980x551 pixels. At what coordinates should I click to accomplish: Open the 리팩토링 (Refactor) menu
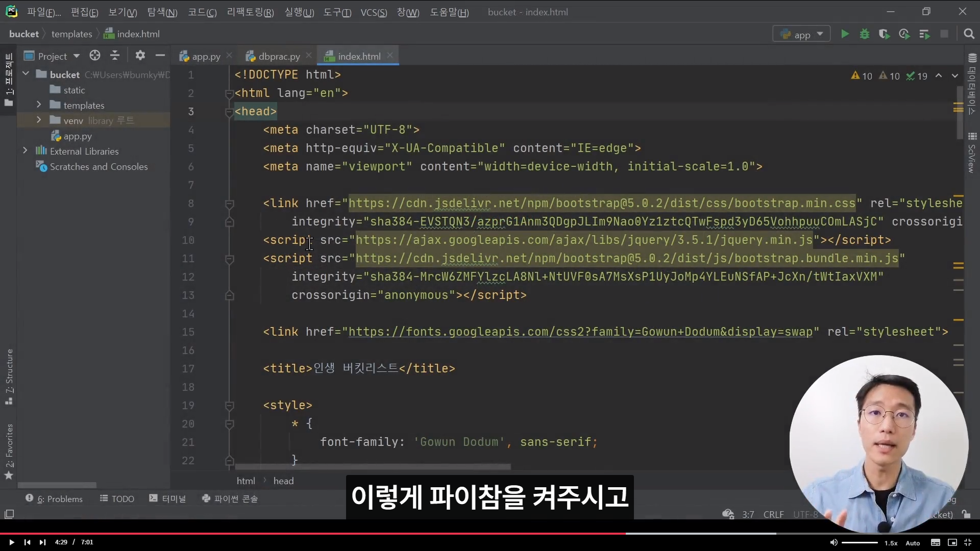click(x=250, y=12)
